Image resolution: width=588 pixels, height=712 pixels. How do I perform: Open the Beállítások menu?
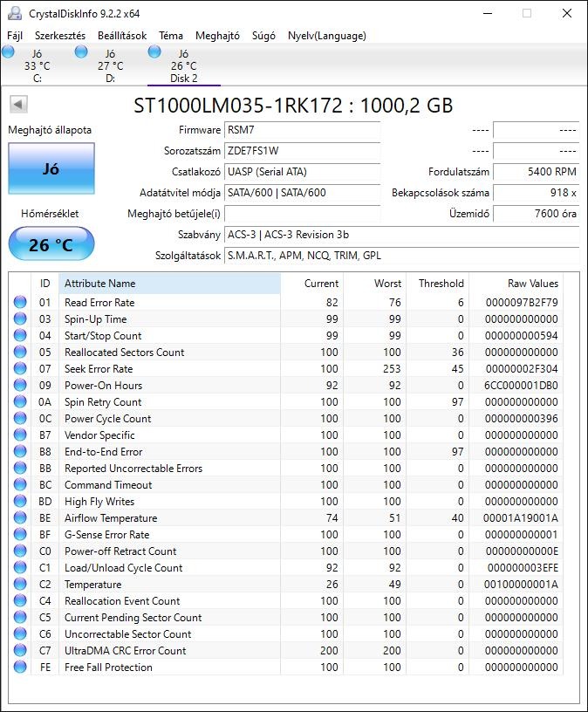(x=122, y=36)
